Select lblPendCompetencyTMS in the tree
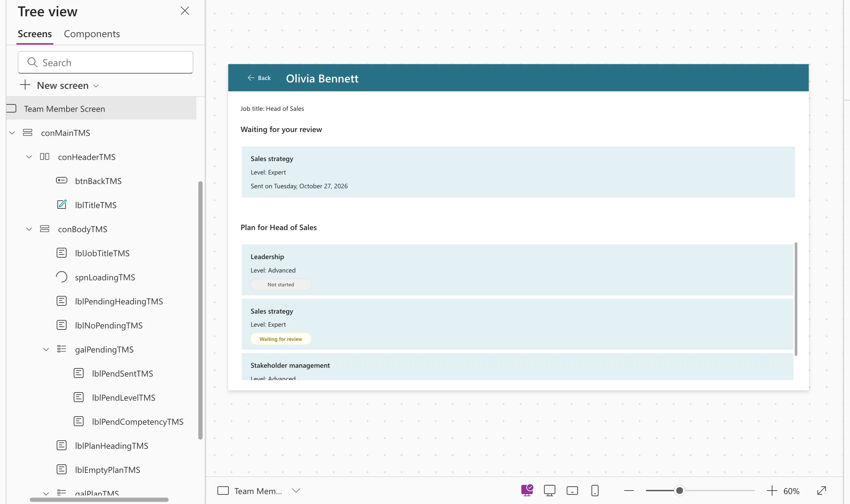 [x=138, y=422]
